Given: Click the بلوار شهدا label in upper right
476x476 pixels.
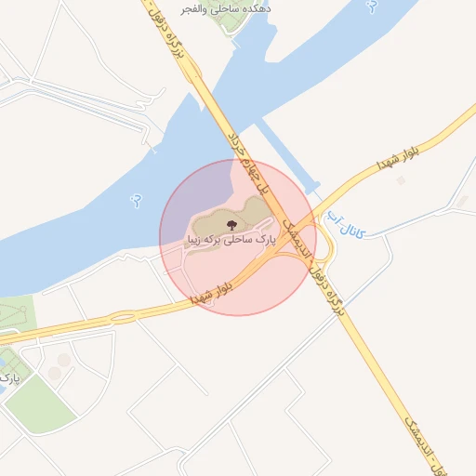Looking at the screenshot, I should coord(398,158).
